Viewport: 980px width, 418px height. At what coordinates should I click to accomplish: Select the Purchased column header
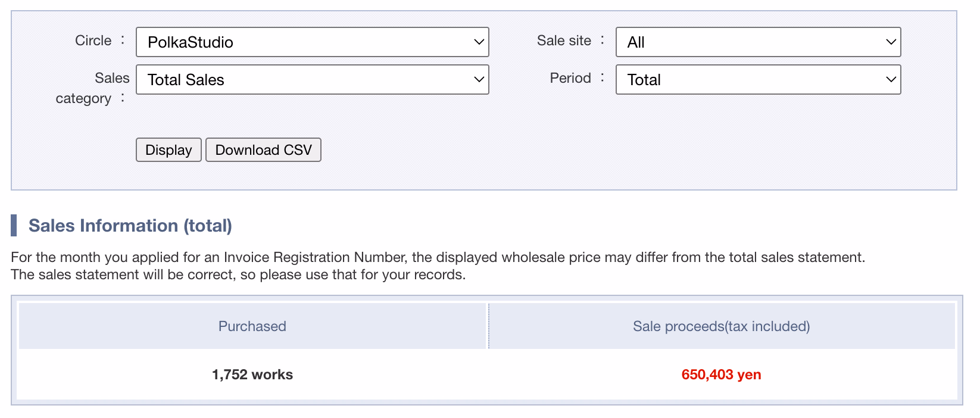click(252, 326)
